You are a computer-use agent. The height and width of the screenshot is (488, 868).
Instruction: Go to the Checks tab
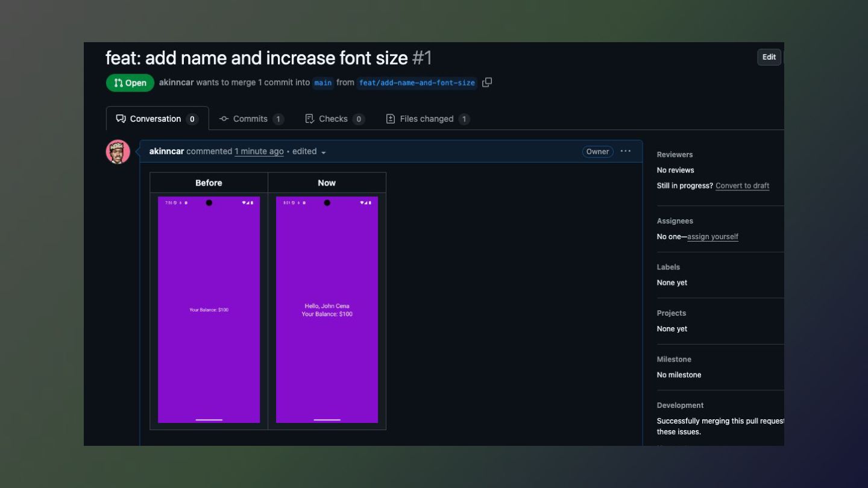pos(334,119)
